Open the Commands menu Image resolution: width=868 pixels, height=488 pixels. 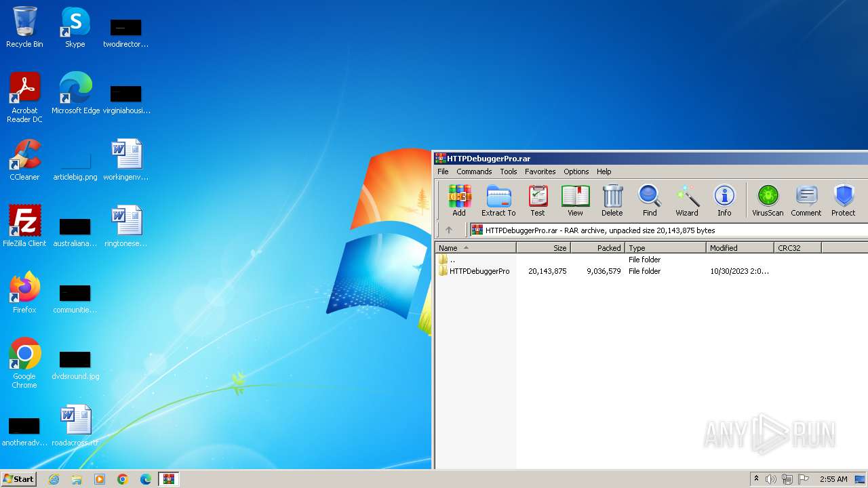(474, 171)
